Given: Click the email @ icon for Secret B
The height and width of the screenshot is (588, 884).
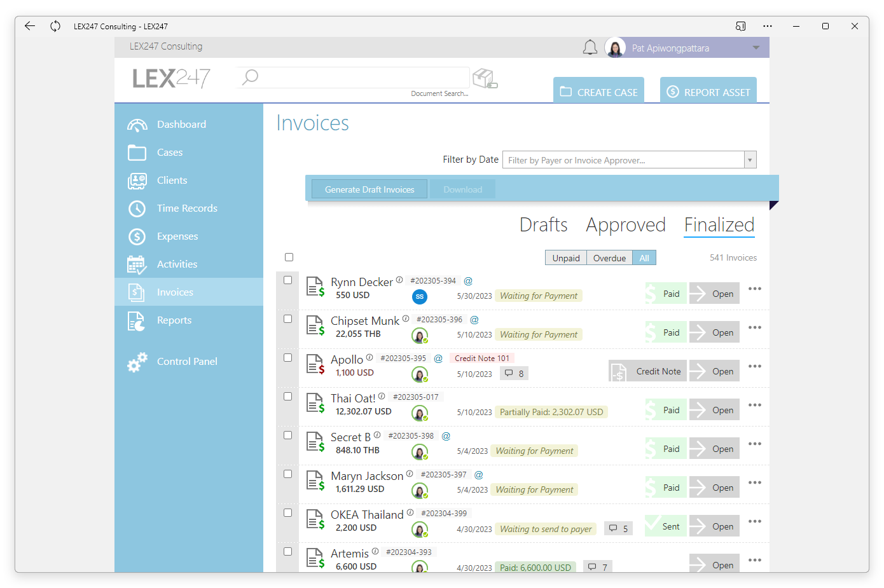Looking at the screenshot, I should pyautogui.click(x=446, y=436).
